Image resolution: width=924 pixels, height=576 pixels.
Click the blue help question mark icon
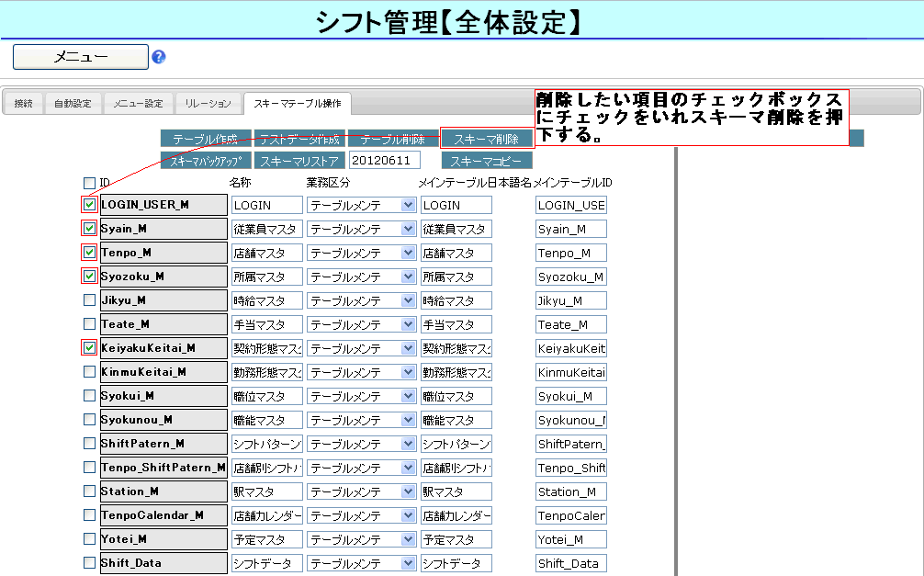tap(158, 57)
